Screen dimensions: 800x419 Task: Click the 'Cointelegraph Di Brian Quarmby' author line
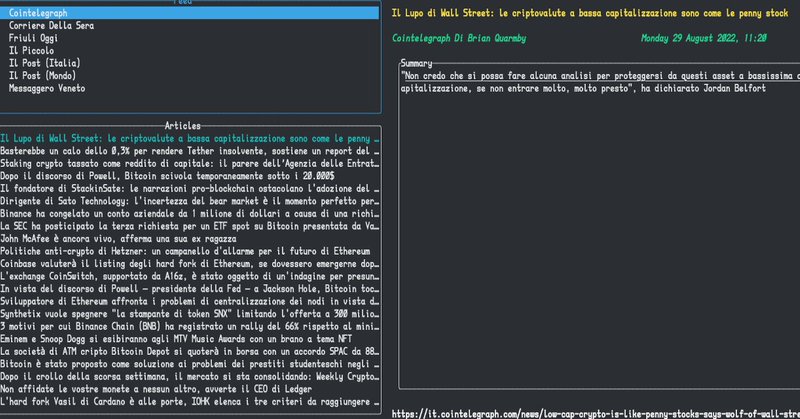pos(459,38)
